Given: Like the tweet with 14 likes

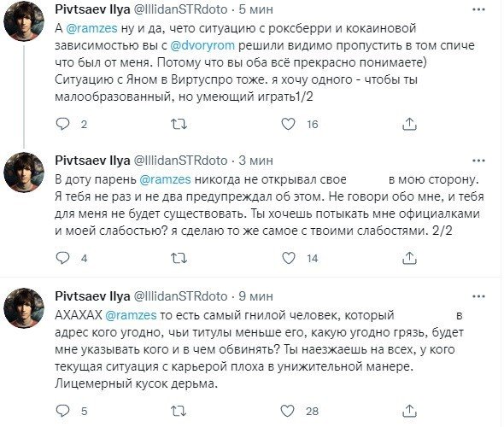Looking at the screenshot, I should click(289, 258).
